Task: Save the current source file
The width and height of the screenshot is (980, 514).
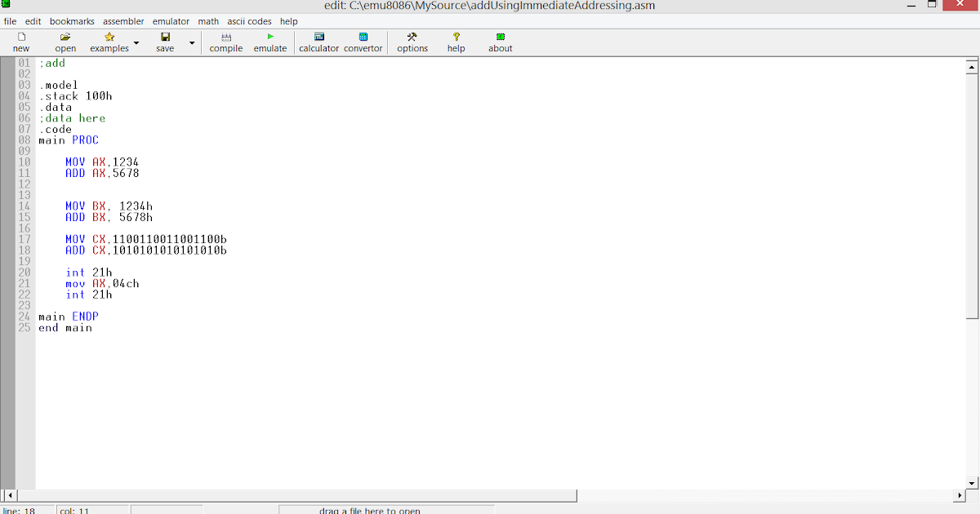Action: [165, 41]
